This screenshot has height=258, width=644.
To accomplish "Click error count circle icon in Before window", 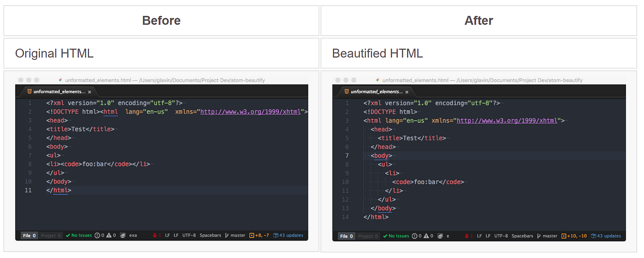I will (97, 235).
